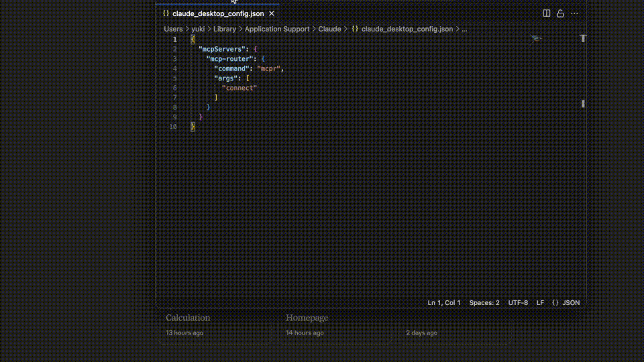
Task: Open the Homepage card in background window
Action: coord(307,318)
